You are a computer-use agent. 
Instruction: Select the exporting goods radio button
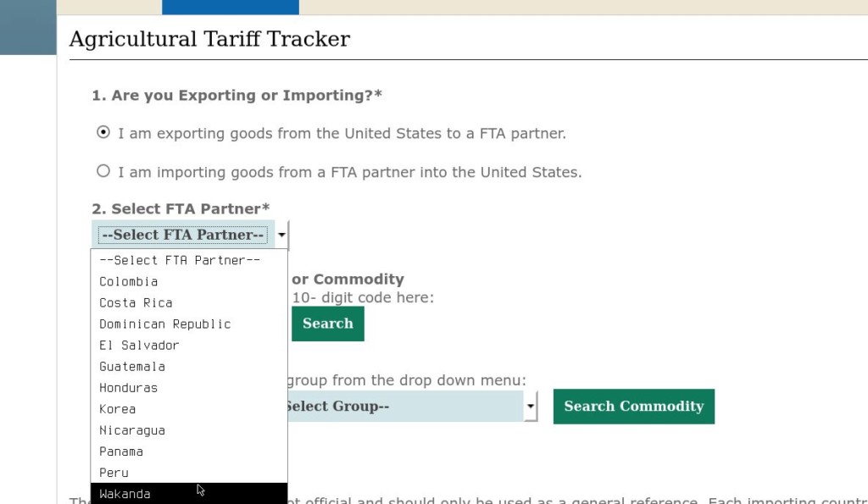[103, 132]
